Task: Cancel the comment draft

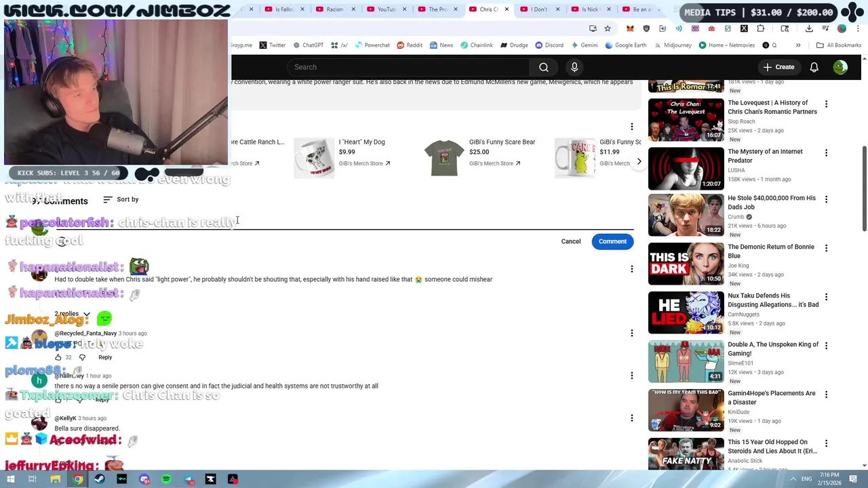Action: click(571, 241)
